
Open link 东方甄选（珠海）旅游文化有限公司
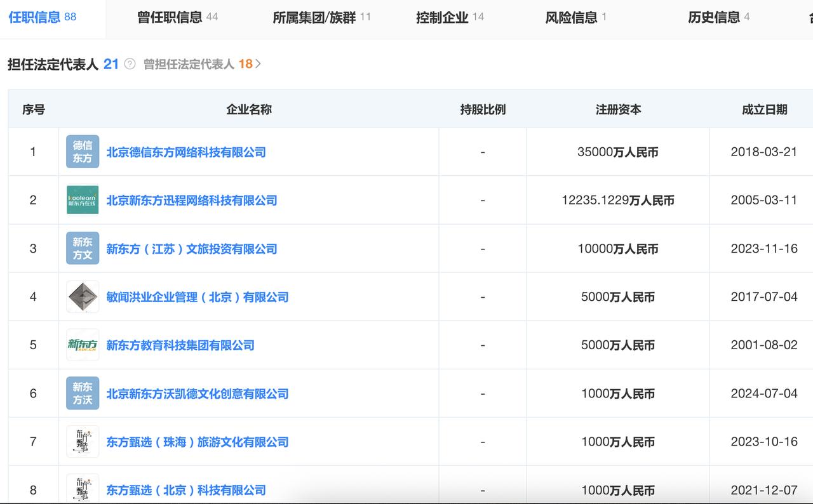click(198, 442)
